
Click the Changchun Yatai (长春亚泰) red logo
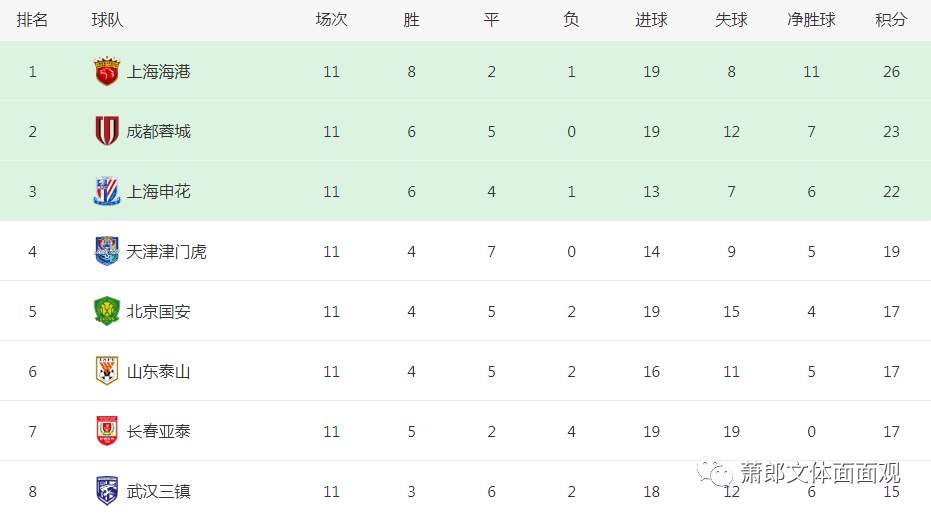(x=107, y=431)
